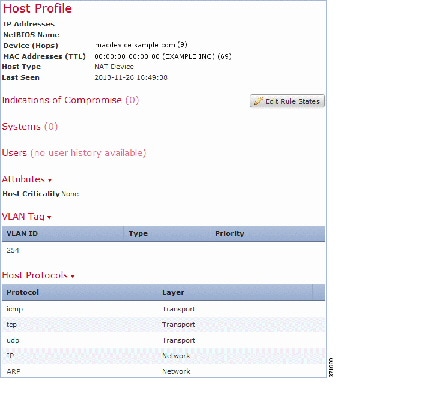433x398 pixels.
Task: Click the Last Seen timestamp value
Action: click(131, 78)
